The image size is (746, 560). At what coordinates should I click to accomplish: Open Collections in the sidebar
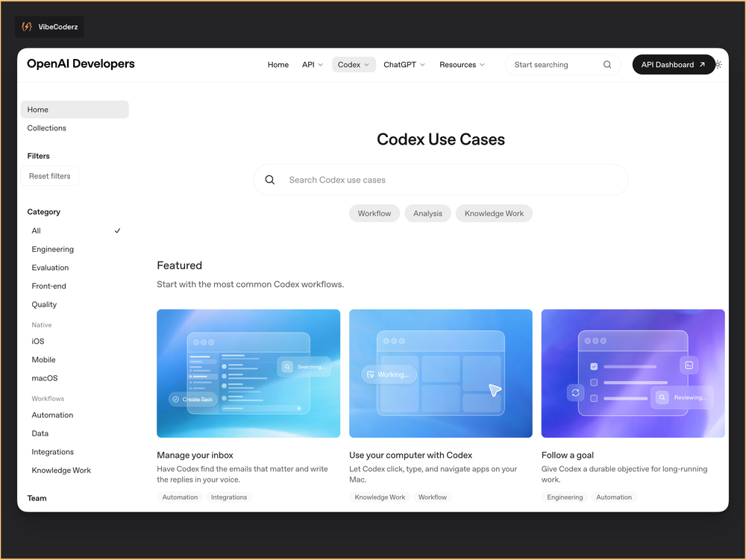pyautogui.click(x=46, y=128)
